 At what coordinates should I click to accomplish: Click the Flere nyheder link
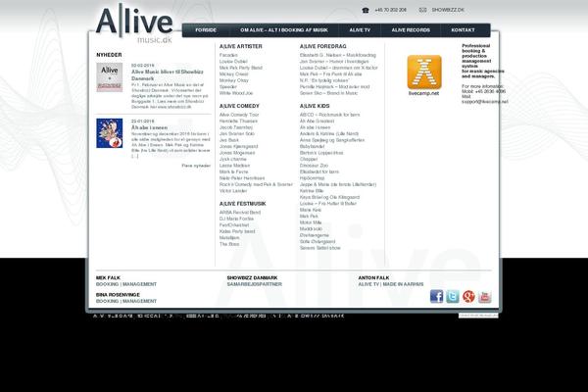(x=196, y=166)
